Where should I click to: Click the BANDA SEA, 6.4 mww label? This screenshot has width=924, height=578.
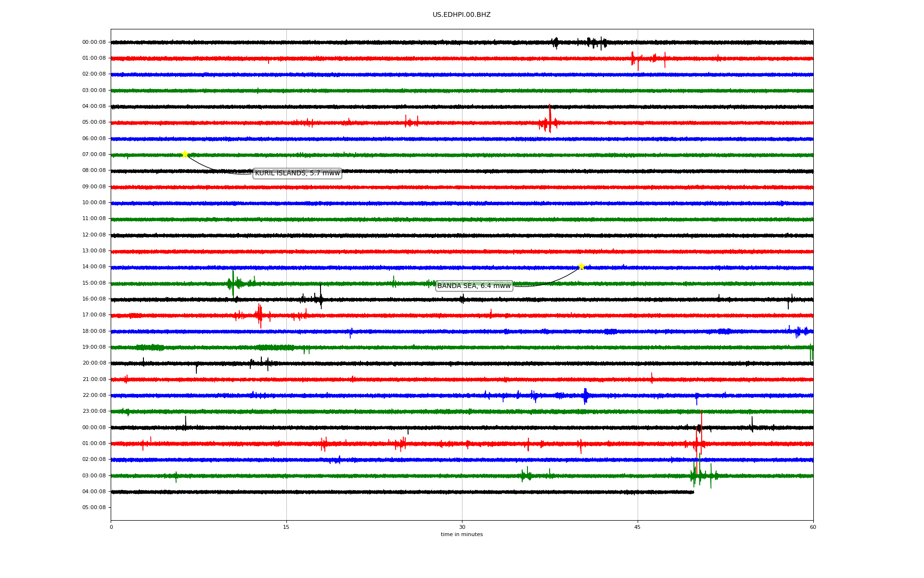pos(474,286)
